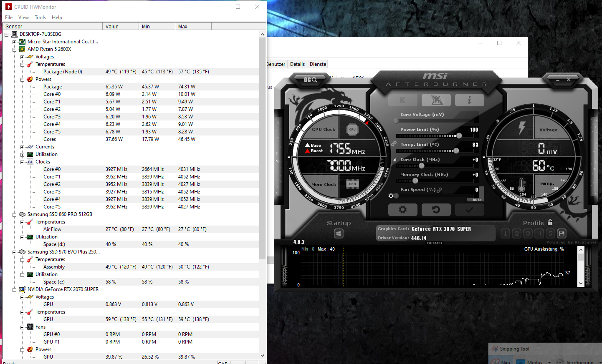Click the profile lock icon in Afterburner
The image size is (602, 364).
tap(550, 223)
